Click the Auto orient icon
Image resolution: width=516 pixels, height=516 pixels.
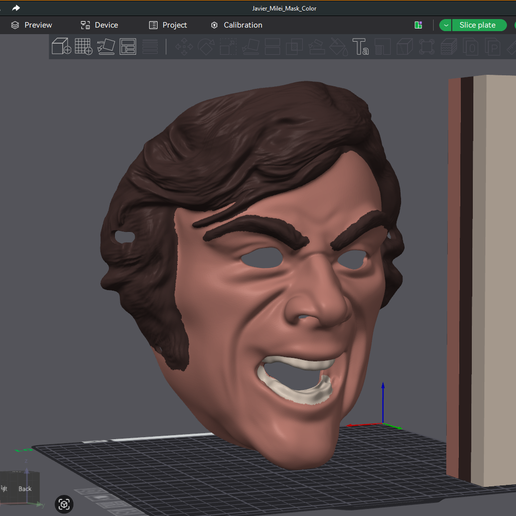click(x=106, y=46)
